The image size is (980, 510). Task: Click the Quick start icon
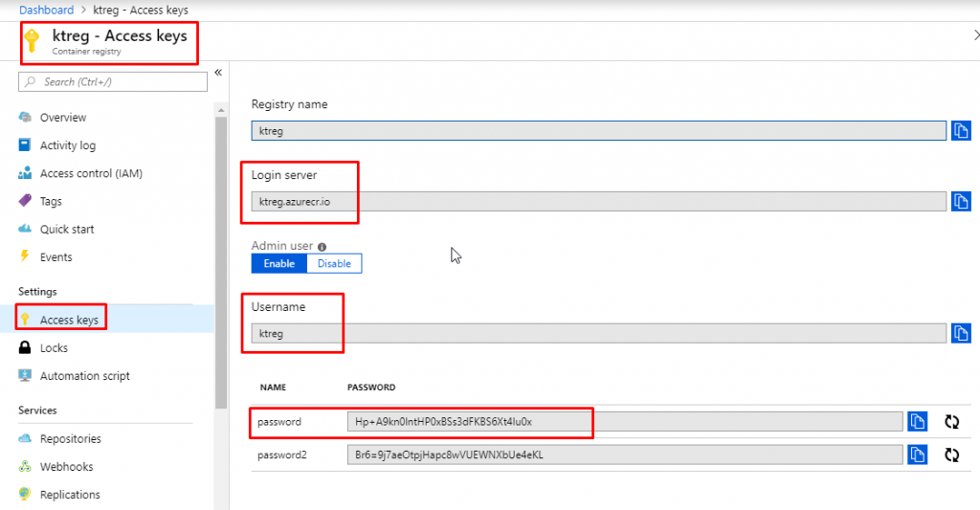pyautogui.click(x=25, y=229)
